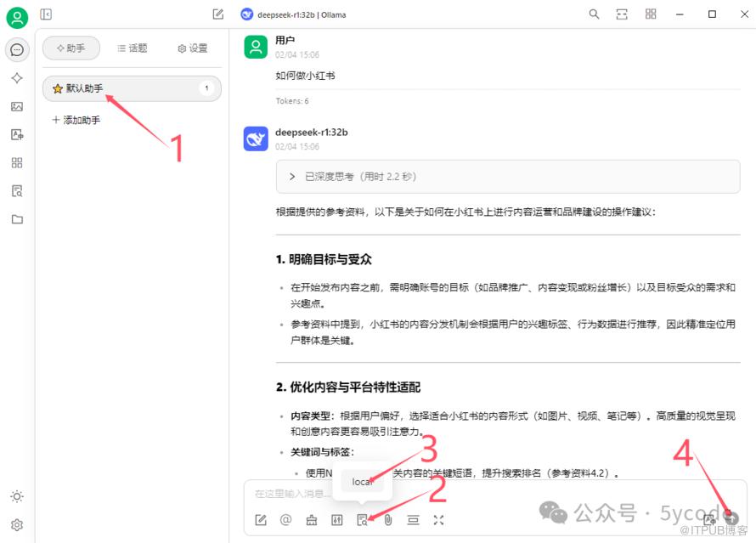The image size is (756, 543).
Task: Toggle narrow chat width icon
Action: pos(622,14)
